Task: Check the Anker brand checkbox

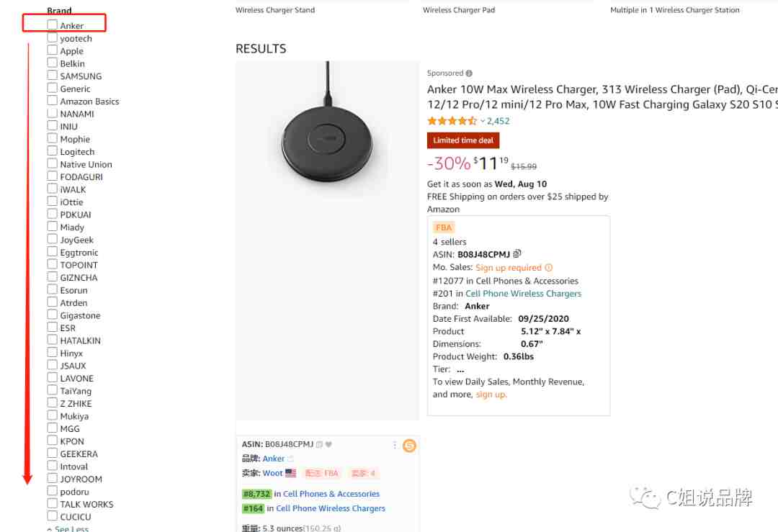Action: (52, 24)
